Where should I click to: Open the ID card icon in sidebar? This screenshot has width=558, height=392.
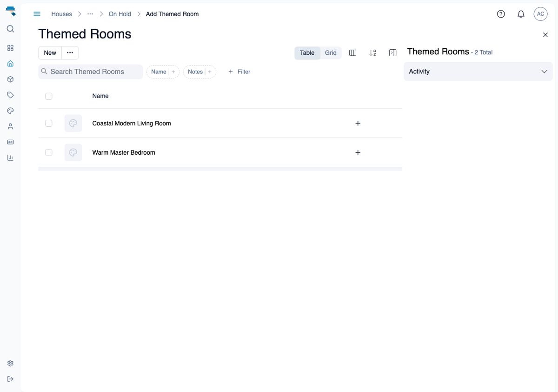(10, 142)
